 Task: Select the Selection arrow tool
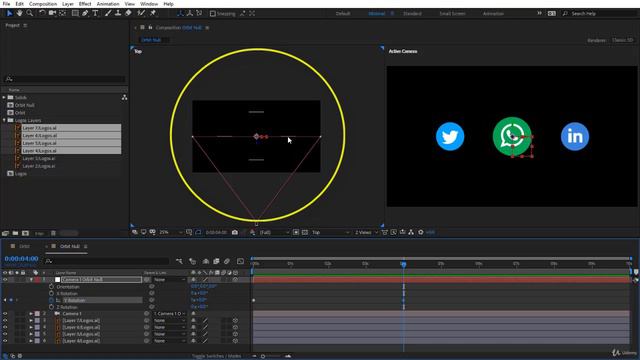[9, 13]
